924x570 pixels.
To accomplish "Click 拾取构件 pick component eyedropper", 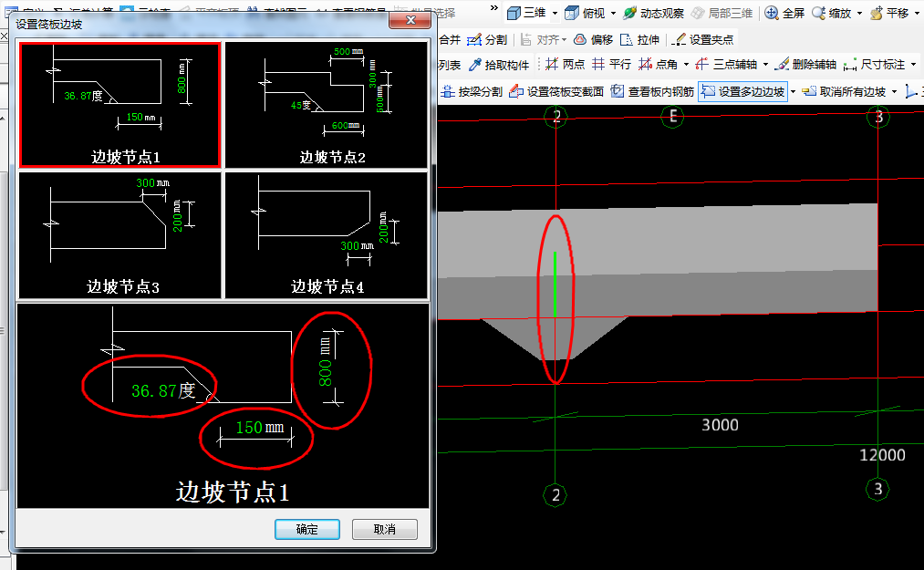I will [499, 64].
